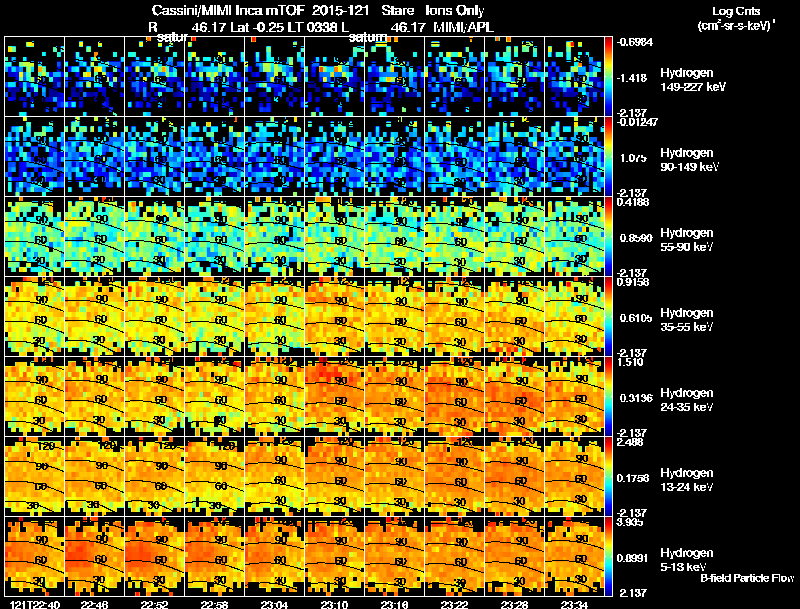Click the '22:52' time label

point(155,605)
